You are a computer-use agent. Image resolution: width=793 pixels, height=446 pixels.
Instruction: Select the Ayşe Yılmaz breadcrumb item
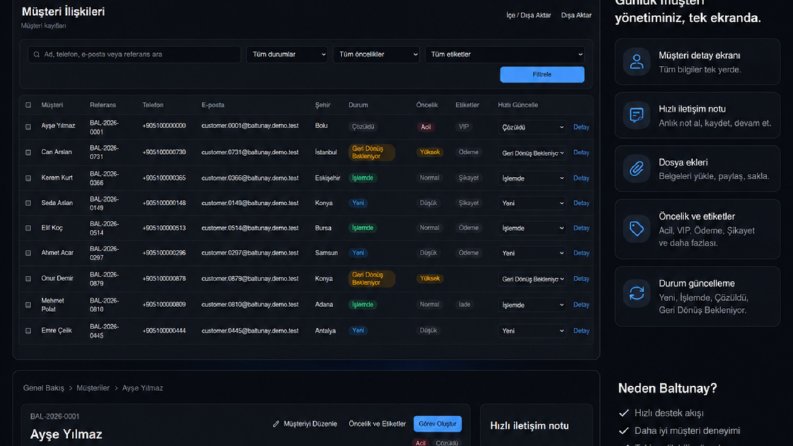point(143,388)
